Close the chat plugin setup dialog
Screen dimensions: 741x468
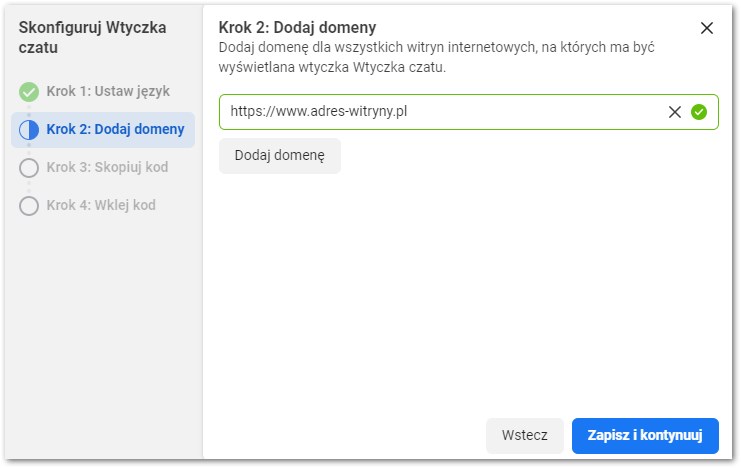click(x=707, y=28)
